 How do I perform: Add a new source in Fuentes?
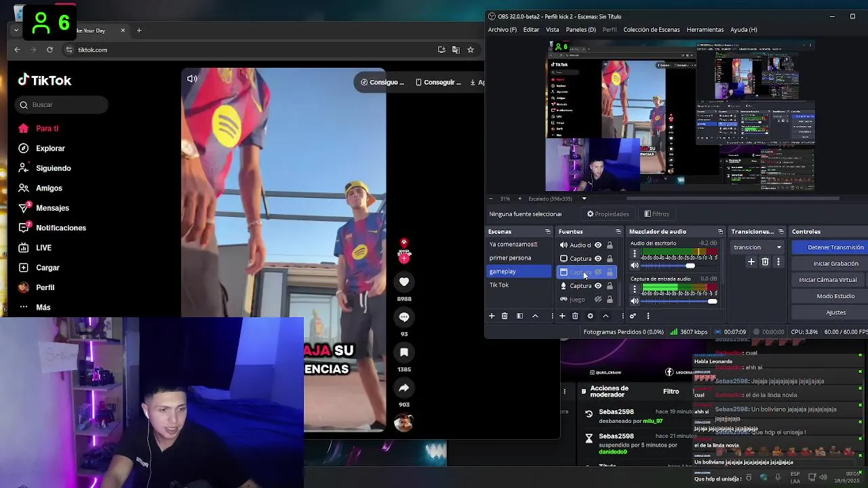tap(562, 316)
